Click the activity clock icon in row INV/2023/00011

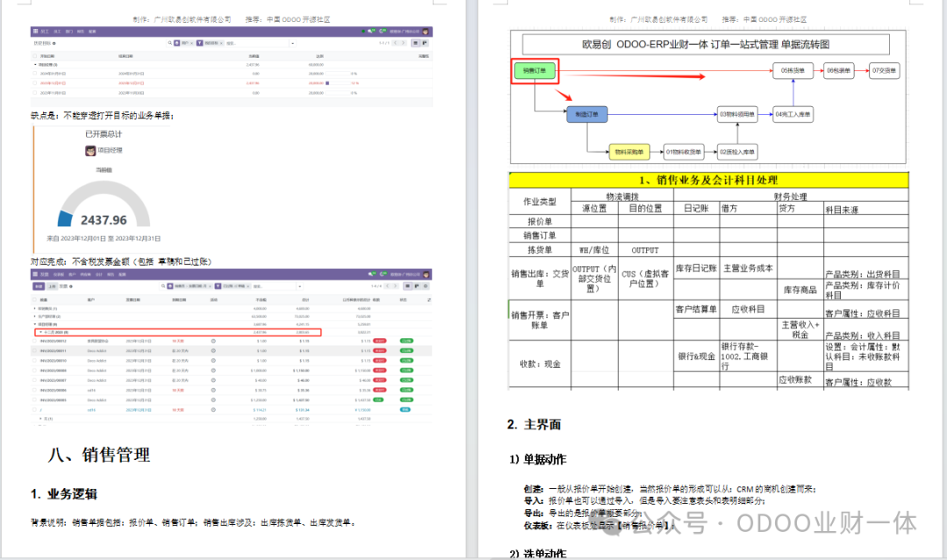(x=213, y=351)
